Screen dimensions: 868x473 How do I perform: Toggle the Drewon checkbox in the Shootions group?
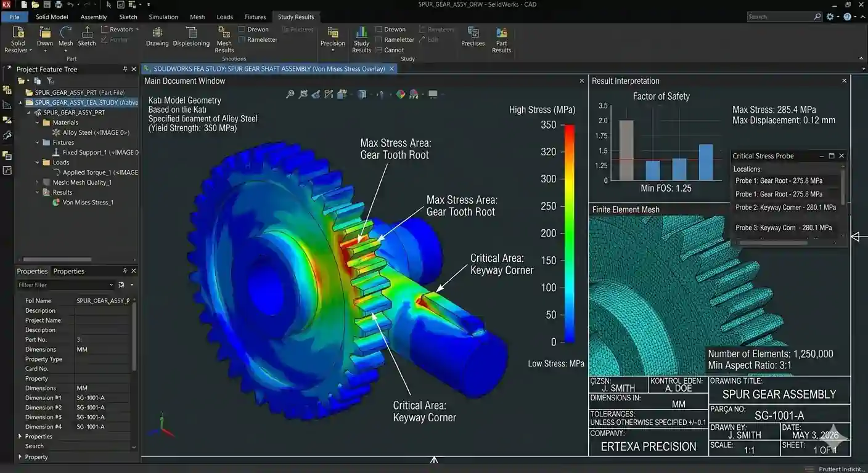tap(242, 29)
